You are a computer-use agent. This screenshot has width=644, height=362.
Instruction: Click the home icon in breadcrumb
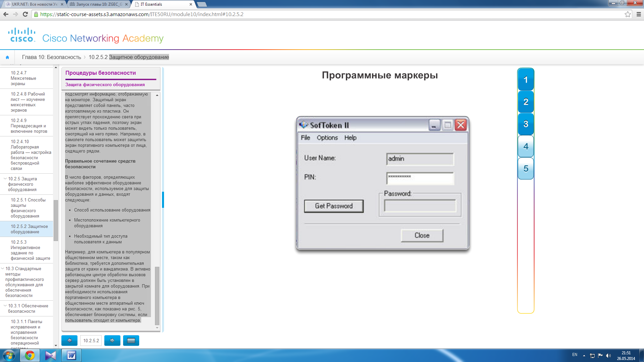click(x=7, y=57)
